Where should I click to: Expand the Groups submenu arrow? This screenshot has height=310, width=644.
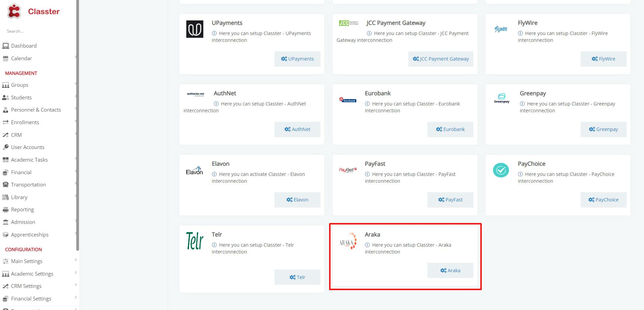coord(76,84)
